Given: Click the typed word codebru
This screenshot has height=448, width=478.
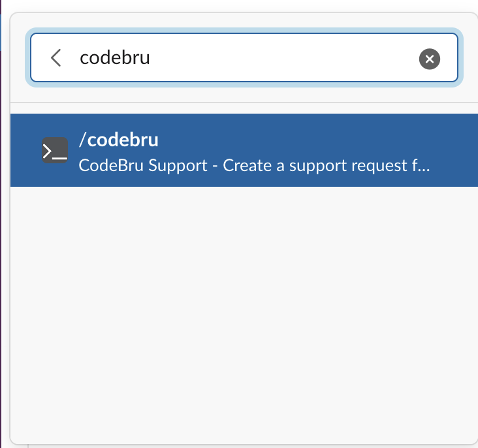Looking at the screenshot, I should [115, 58].
